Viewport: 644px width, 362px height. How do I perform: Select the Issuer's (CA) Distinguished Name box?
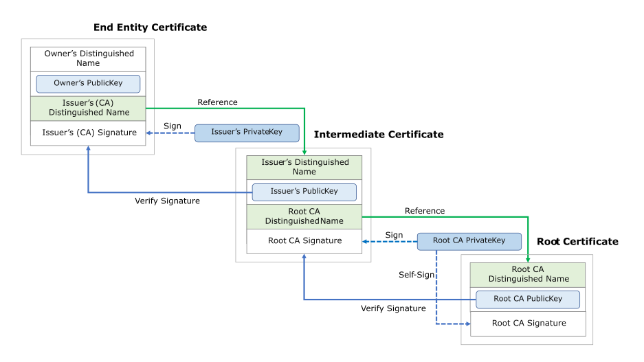88,108
